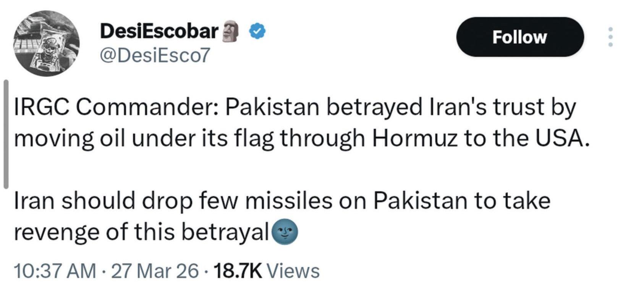The width and height of the screenshot is (644, 294).
Task: Follow the DesiEscobar account
Action: 520,37
